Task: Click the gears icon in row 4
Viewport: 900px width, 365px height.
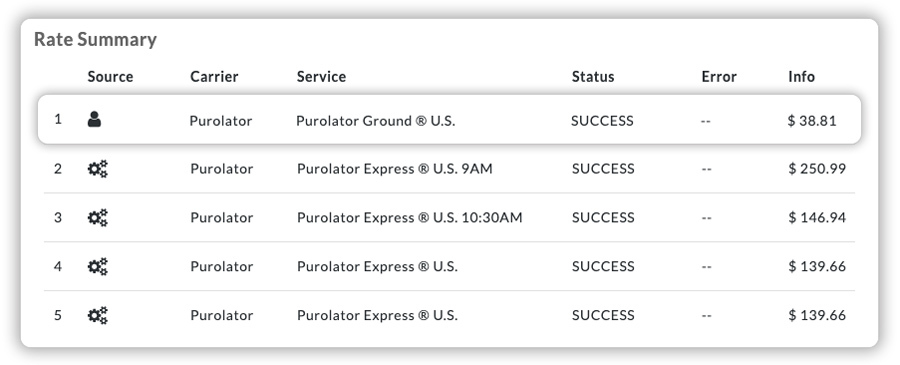Action: 98,266
